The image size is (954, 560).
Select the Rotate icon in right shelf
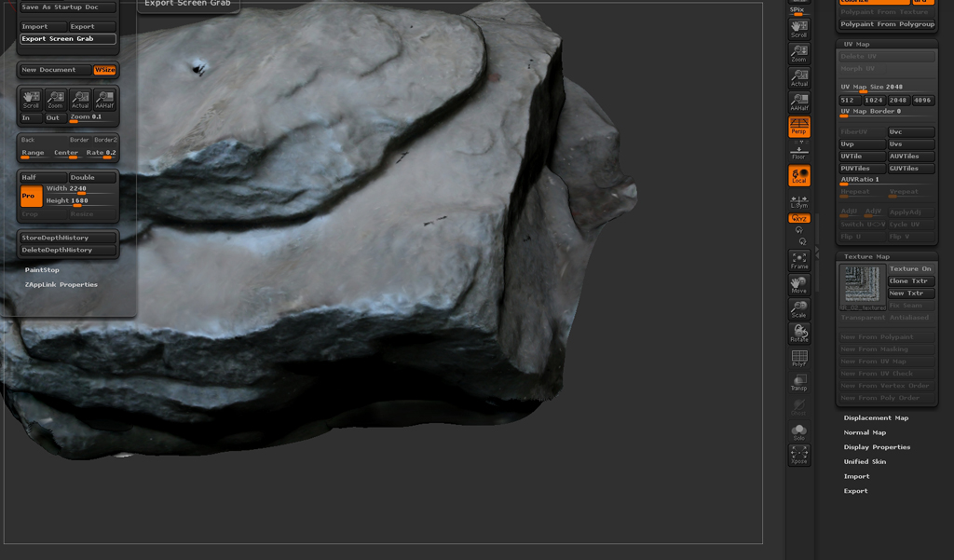[x=798, y=334]
